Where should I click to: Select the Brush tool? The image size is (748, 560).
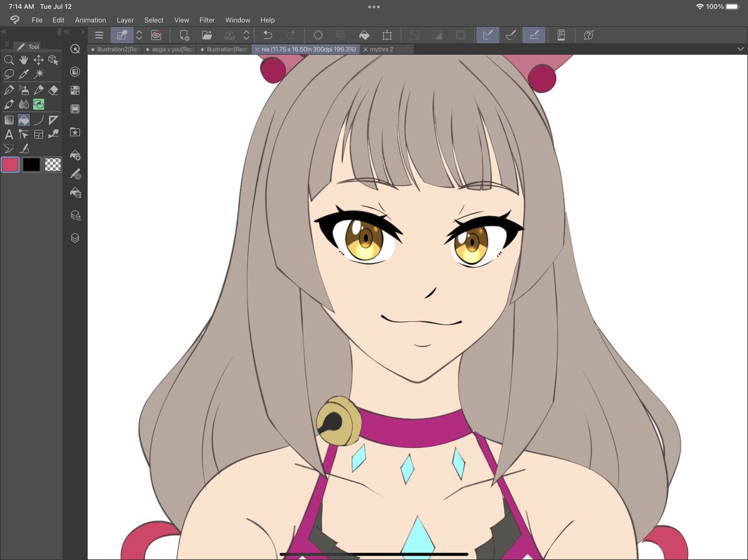click(x=9, y=104)
